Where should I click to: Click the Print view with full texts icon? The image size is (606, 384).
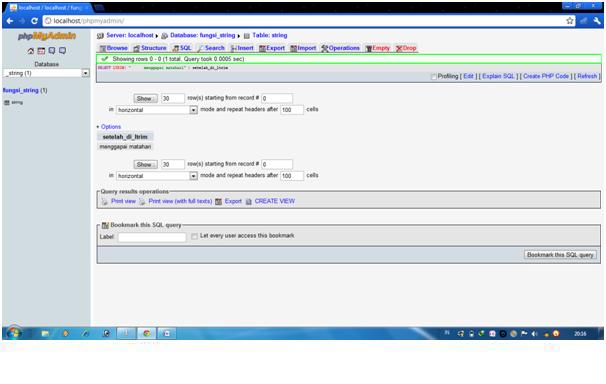[x=142, y=201]
